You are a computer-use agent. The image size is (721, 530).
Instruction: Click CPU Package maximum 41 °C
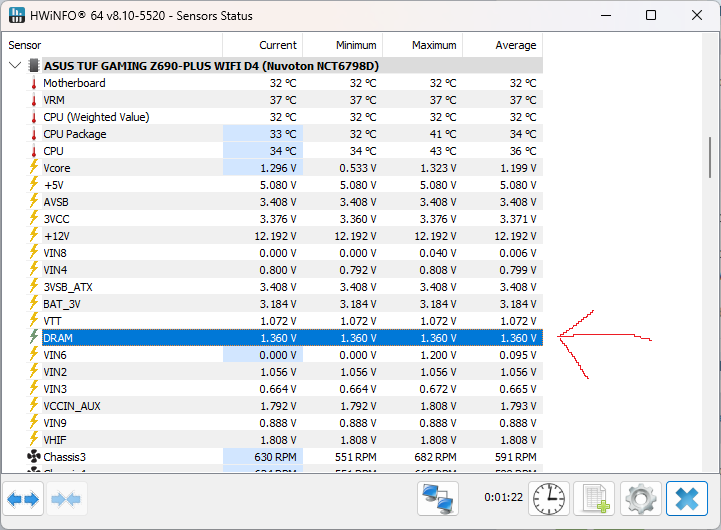[x=443, y=134]
